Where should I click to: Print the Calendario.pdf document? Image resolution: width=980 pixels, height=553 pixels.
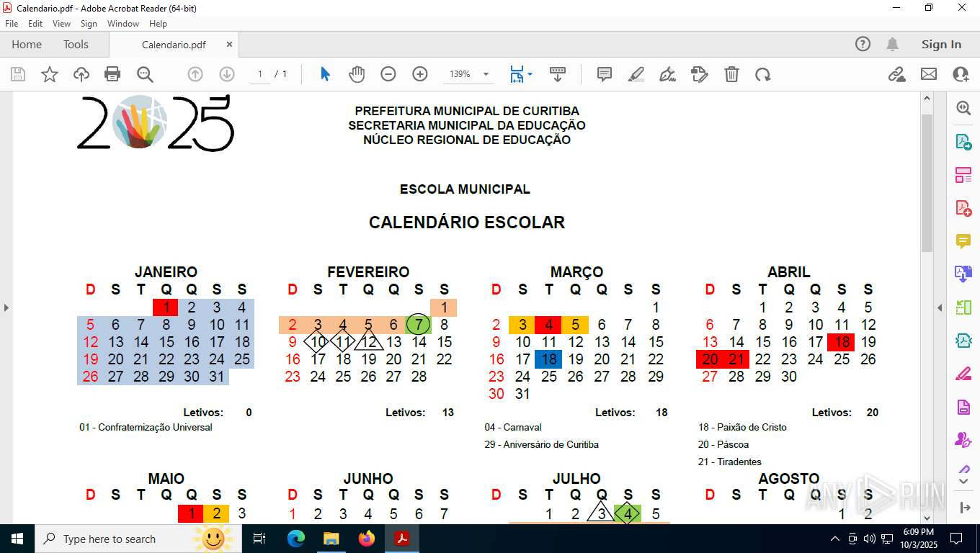pos(112,74)
